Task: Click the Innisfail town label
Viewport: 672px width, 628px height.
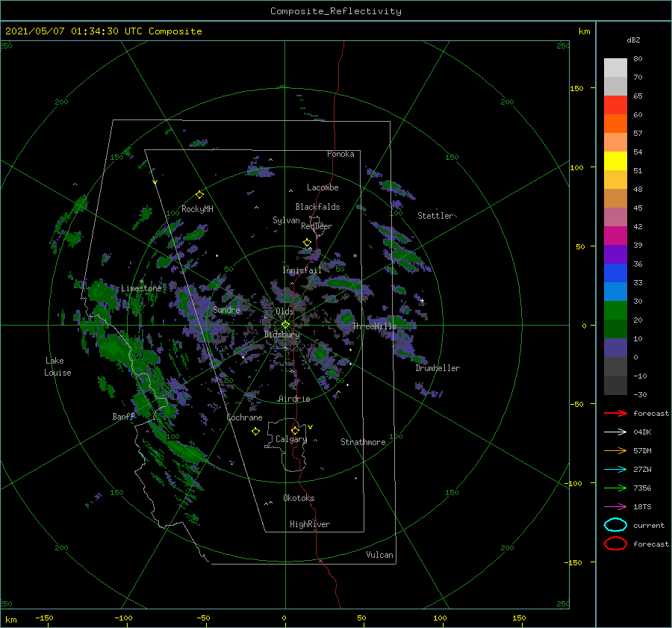Action: [x=302, y=270]
